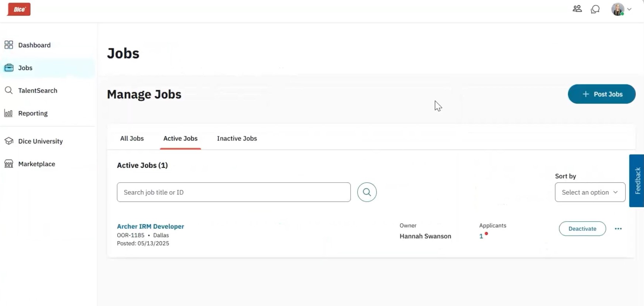Image resolution: width=644 pixels, height=306 pixels.
Task: Click the Marketplace storefront icon
Action: pyautogui.click(x=8, y=164)
